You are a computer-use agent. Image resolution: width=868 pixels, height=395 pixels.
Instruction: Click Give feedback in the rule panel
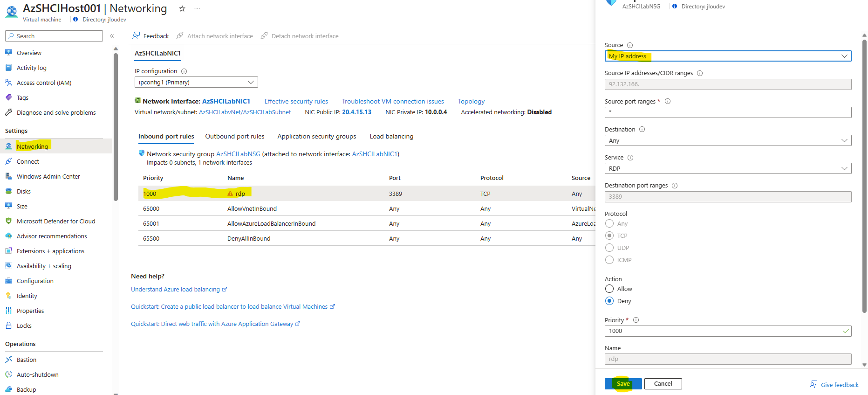(x=834, y=385)
